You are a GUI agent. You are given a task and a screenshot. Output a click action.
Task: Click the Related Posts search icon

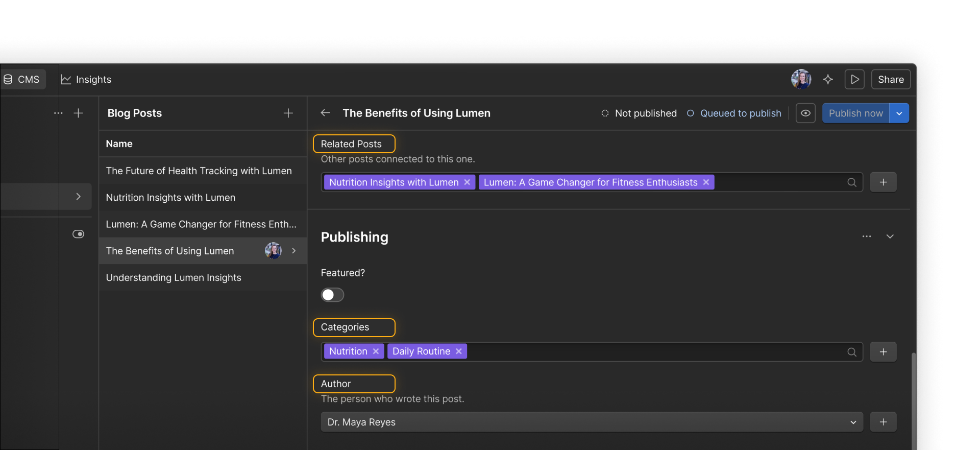click(852, 182)
